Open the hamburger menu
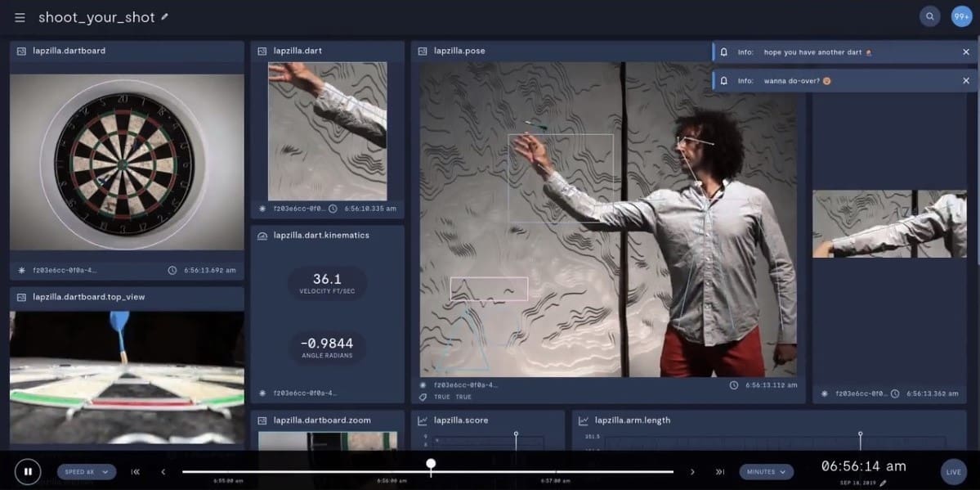The image size is (980, 490). pos(20,17)
